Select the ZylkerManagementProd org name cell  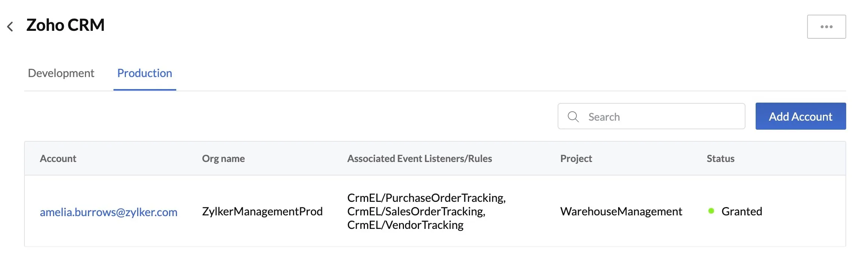[x=262, y=211]
